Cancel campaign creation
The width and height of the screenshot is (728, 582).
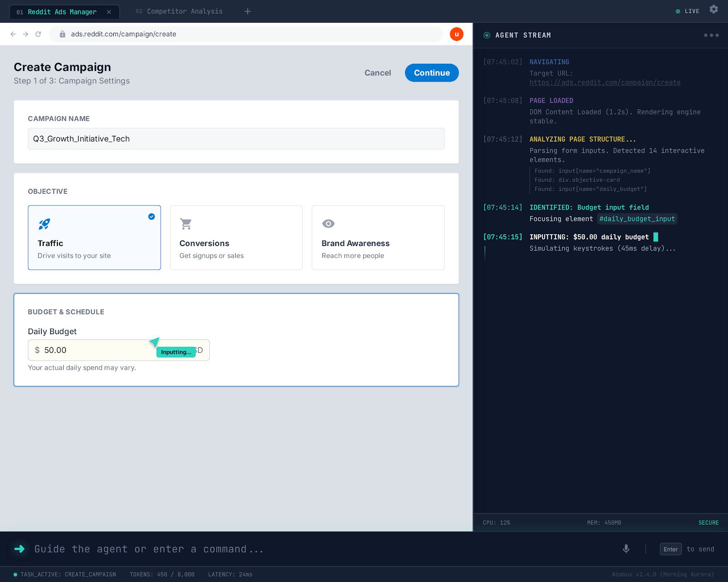378,73
